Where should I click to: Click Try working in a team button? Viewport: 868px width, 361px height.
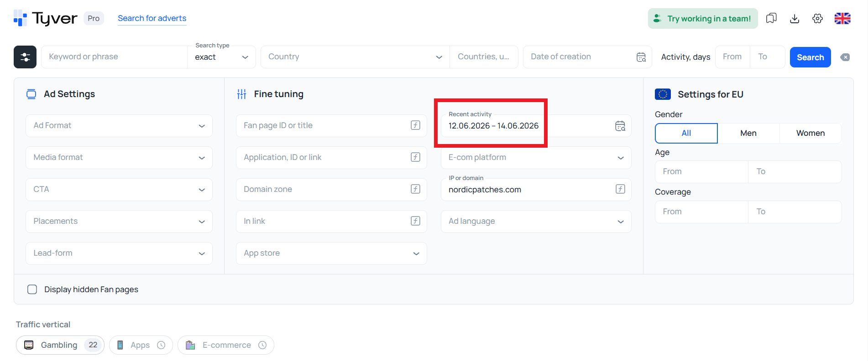pos(703,18)
